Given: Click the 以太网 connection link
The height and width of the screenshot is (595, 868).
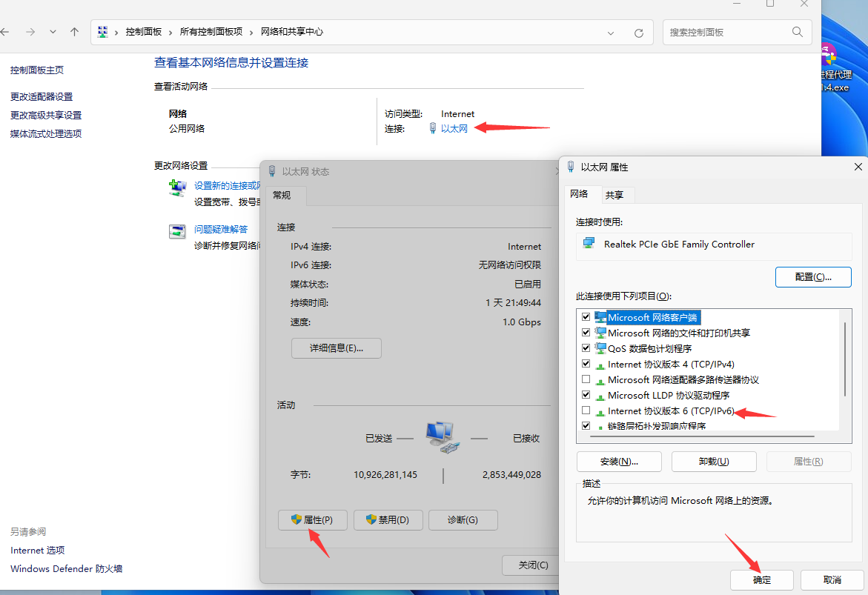Looking at the screenshot, I should coord(454,128).
